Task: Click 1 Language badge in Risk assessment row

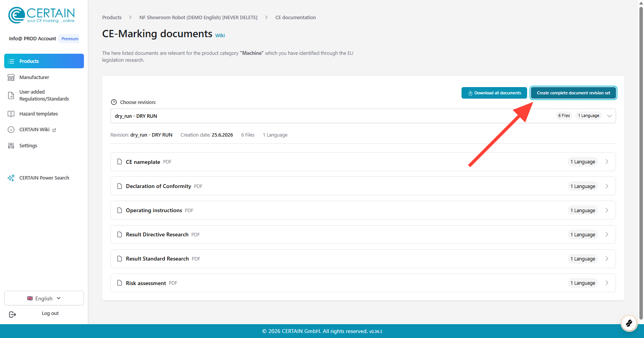Action: coord(583,283)
